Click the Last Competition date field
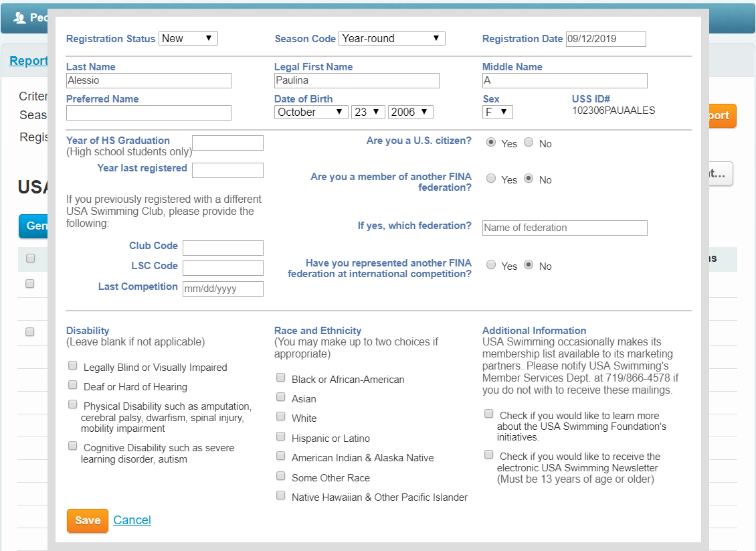 tap(223, 289)
